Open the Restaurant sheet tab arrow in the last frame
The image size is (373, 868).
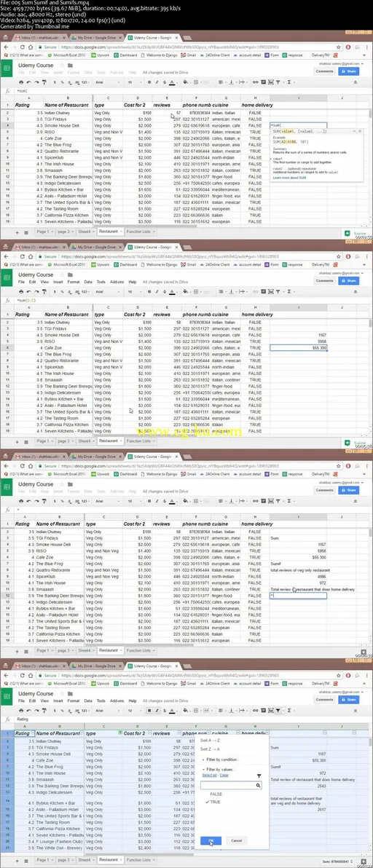pyautogui.click(x=121, y=860)
